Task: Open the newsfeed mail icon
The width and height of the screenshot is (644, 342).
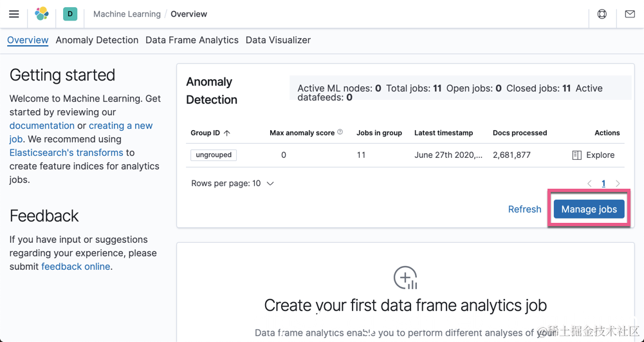Action: tap(630, 14)
